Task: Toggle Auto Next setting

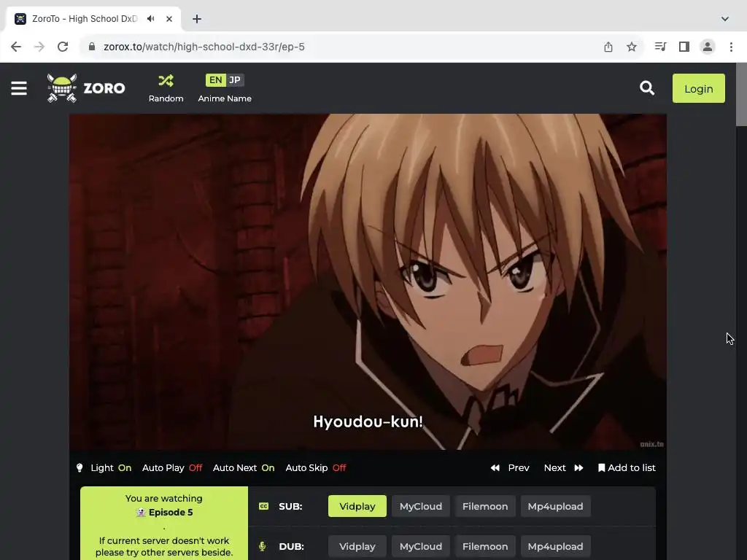Action: [244, 467]
